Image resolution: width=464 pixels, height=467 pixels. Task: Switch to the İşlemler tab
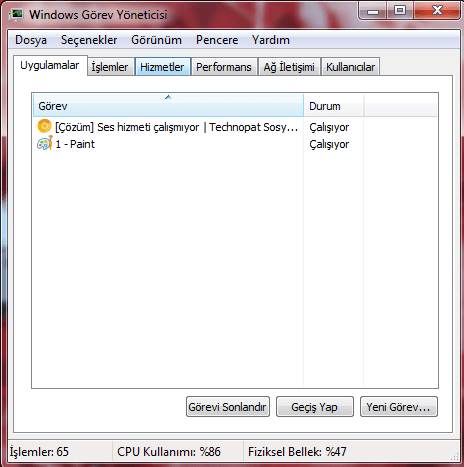point(110,67)
